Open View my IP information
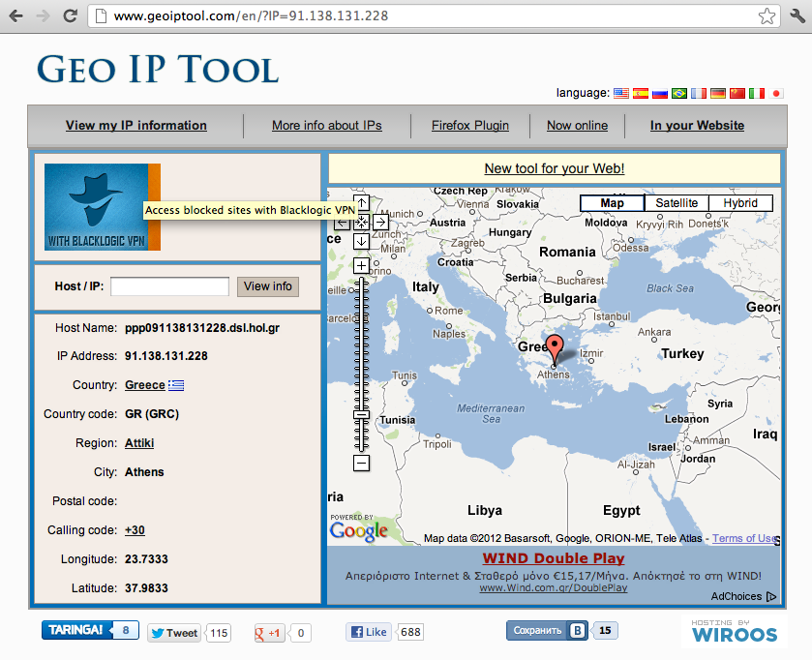Screen dimensions: 812x660 pyautogui.click(x=136, y=126)
